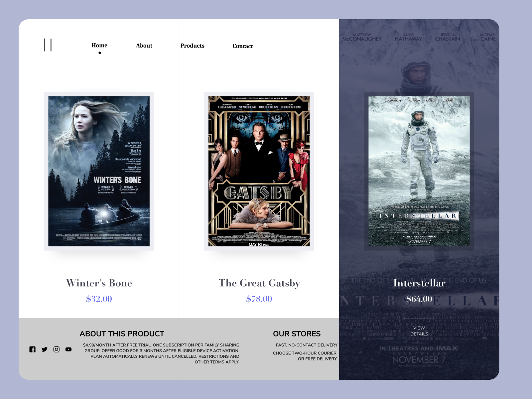Click the two-bar site logo
This screenshot has height=399, width=532.
click(48, 45)
